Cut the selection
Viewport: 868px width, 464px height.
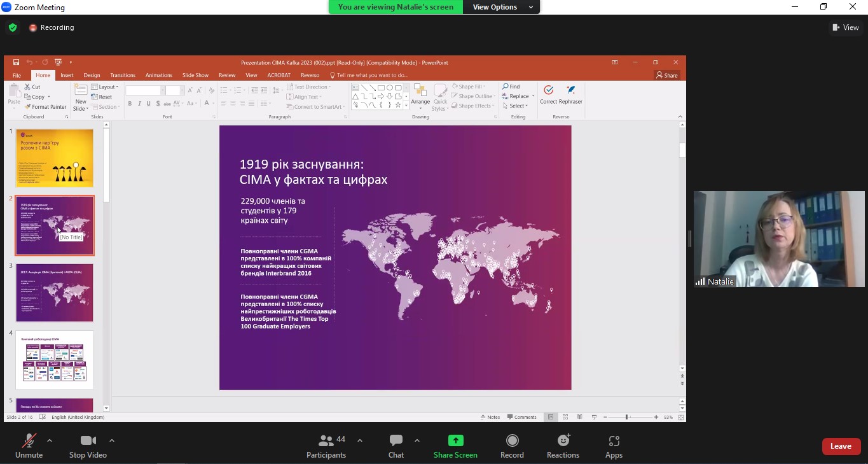pos(32,87)
